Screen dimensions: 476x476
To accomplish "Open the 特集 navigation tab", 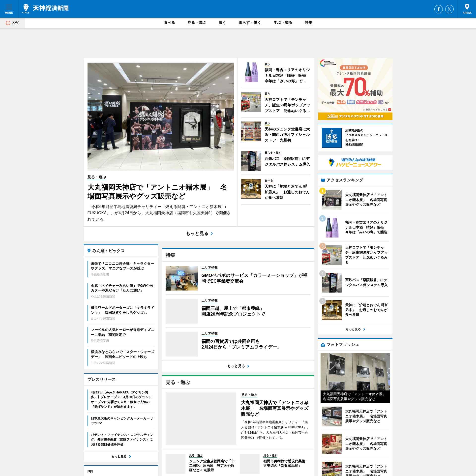I will (x=308, y=23).
